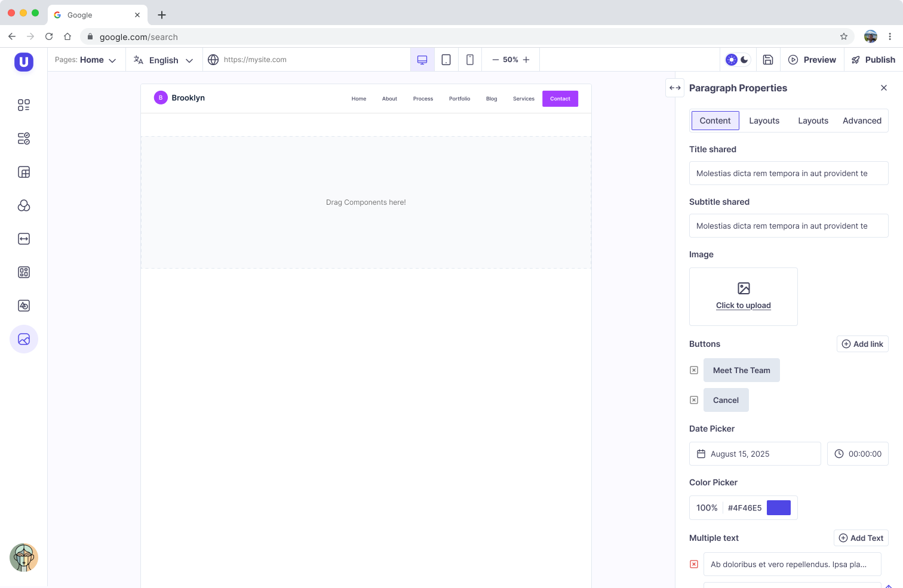Viewport: 903px width, 588px height.
Task: Open the Pages Home dropdown
Action: pyautogui.click(x=86, y=60)
